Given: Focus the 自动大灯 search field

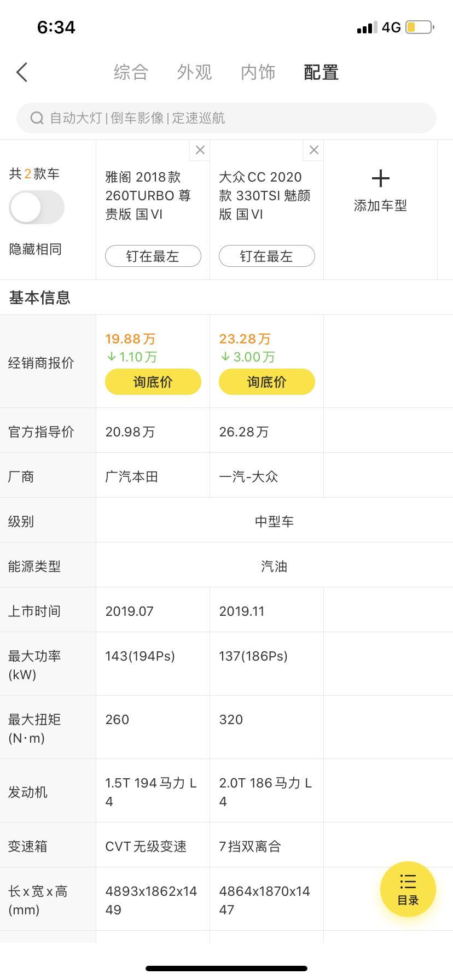Looking at the screenshot, I should (226, 118).
